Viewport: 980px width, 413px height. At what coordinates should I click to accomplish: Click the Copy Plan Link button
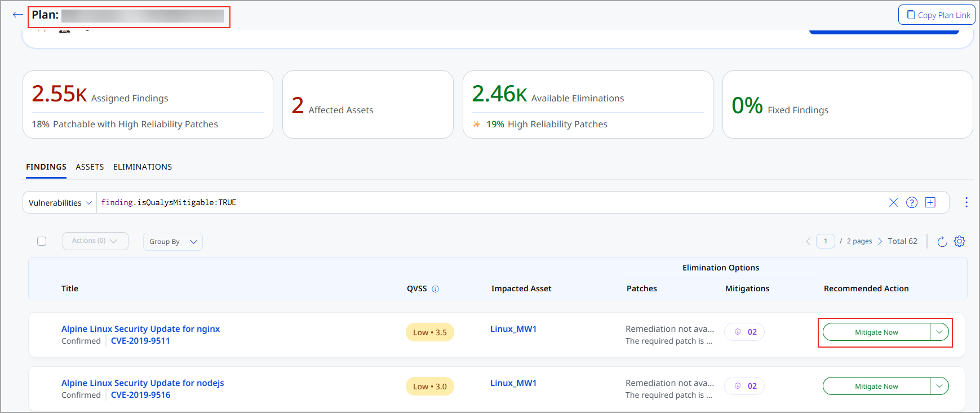pyautogui.click(x=937, y=15)
